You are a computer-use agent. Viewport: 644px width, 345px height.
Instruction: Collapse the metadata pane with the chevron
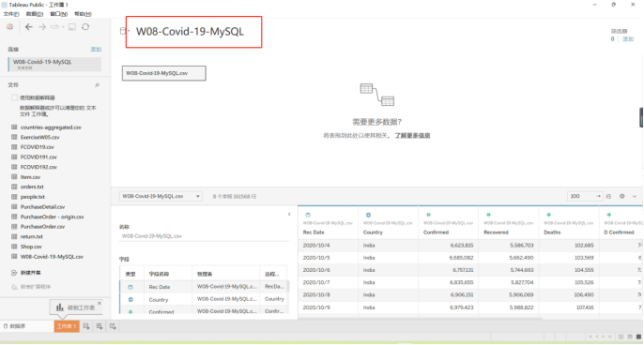[289, 214]
